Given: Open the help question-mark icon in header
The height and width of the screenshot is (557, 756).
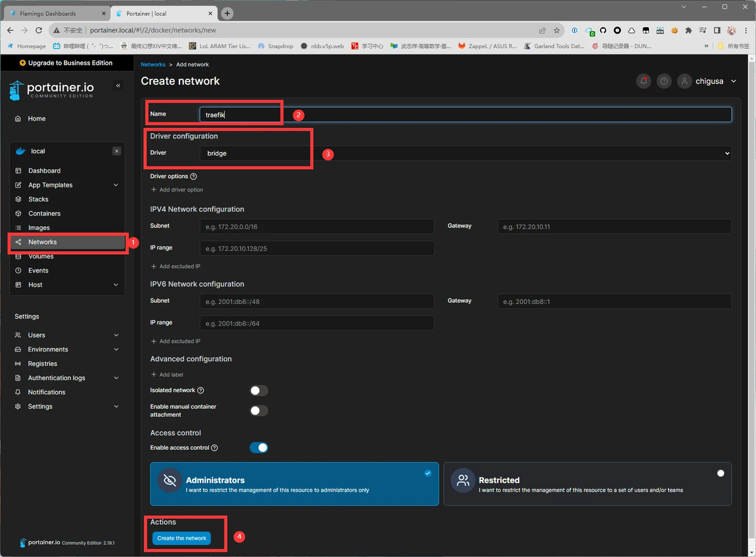Looking at the screenshot, I should click(664, 81).
